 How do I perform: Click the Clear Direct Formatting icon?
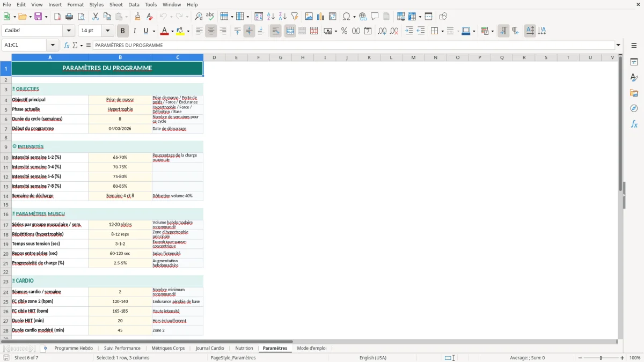click(x=149, y=17)
